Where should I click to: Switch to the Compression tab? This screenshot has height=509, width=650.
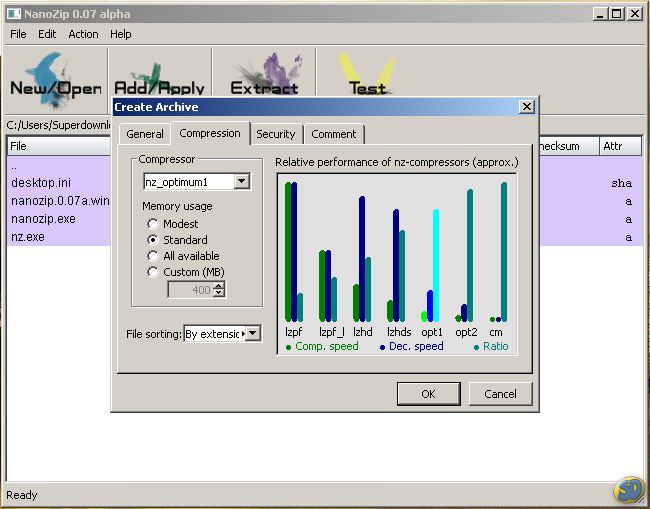click(x=210, y=133)
